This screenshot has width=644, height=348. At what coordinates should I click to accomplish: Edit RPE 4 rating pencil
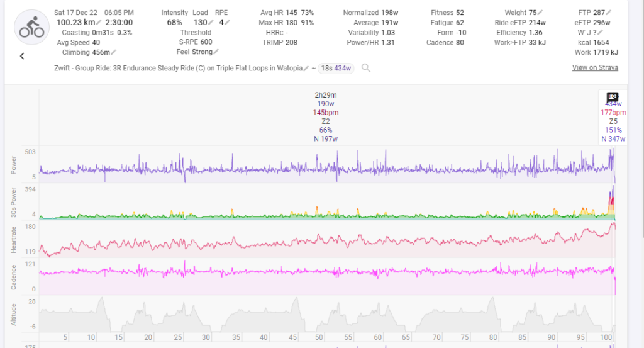227,23
